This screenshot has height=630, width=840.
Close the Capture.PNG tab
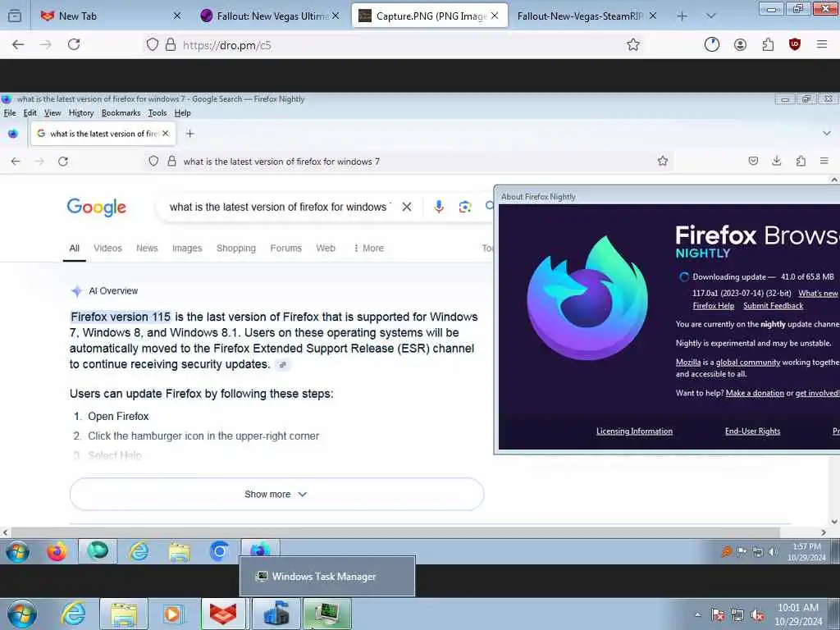click(495, 16)
